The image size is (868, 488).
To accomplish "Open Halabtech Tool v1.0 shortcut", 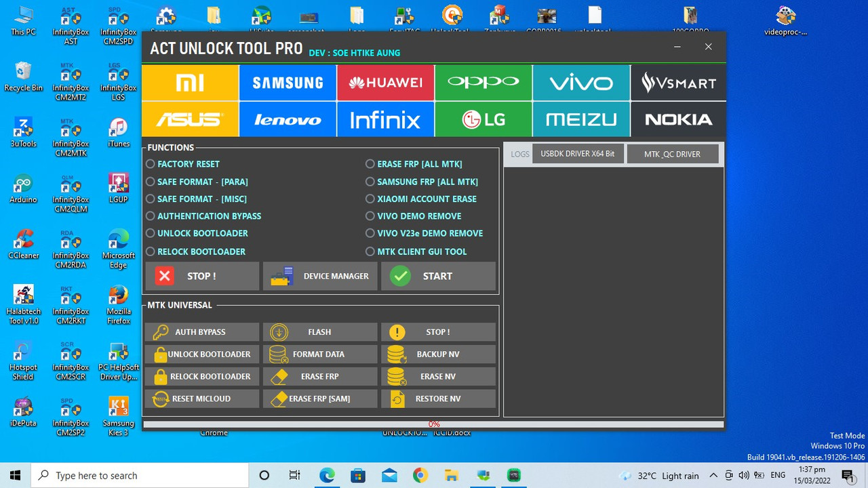I will point(23,305).
